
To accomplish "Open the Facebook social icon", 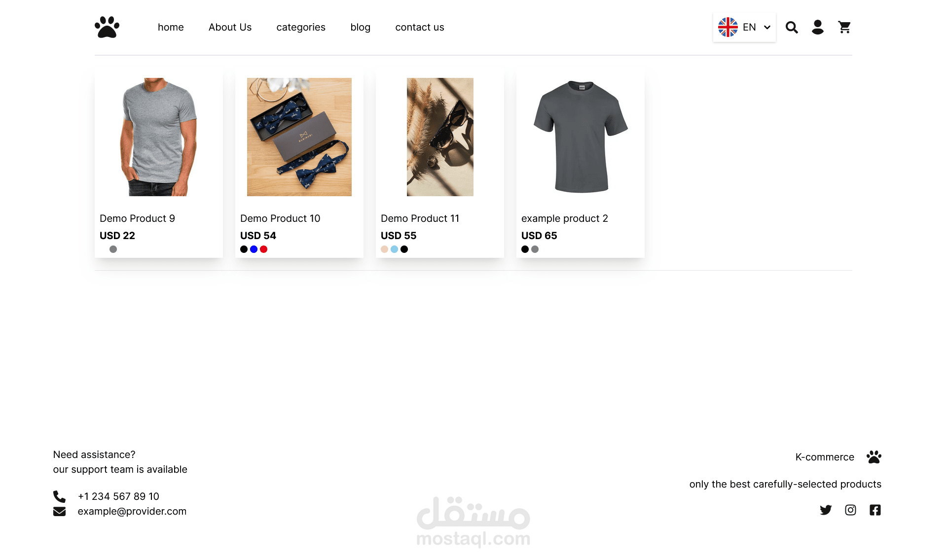I will pos(875,510).
